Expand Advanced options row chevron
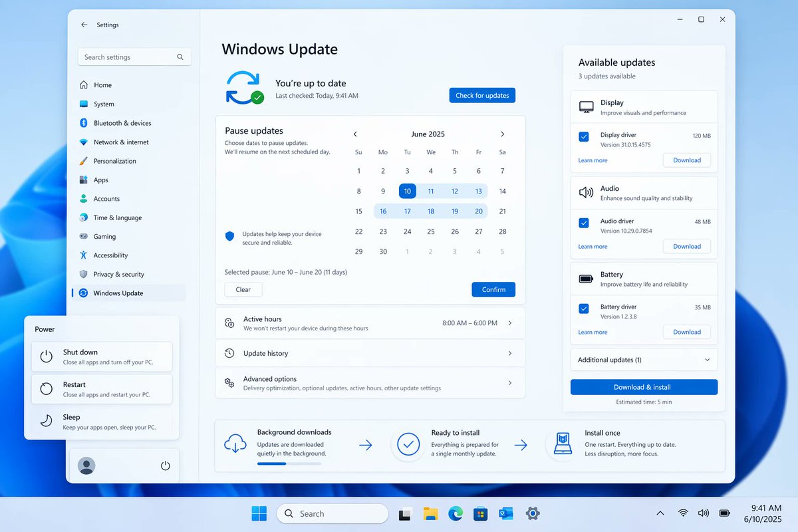 (x=510, y=383)
